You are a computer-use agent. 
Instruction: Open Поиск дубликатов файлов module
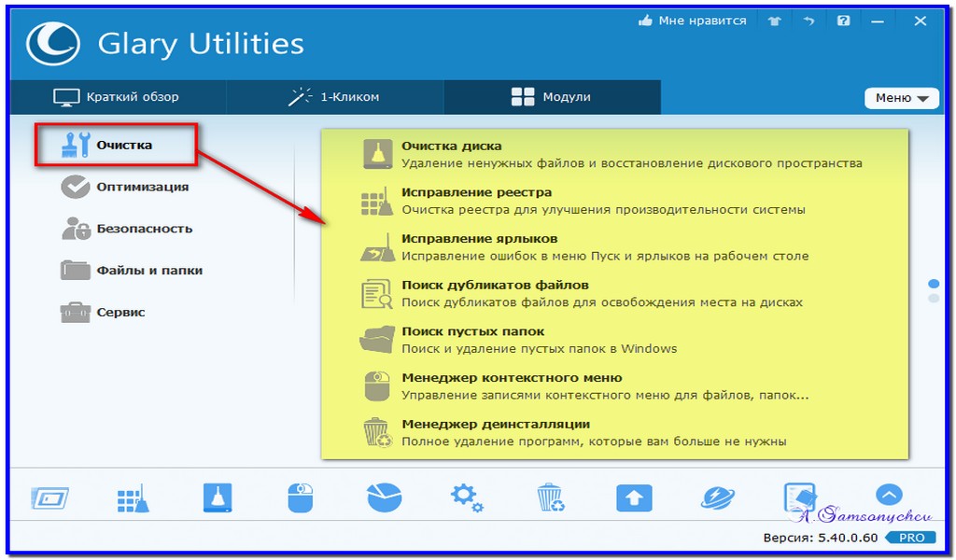coord(582,294)
